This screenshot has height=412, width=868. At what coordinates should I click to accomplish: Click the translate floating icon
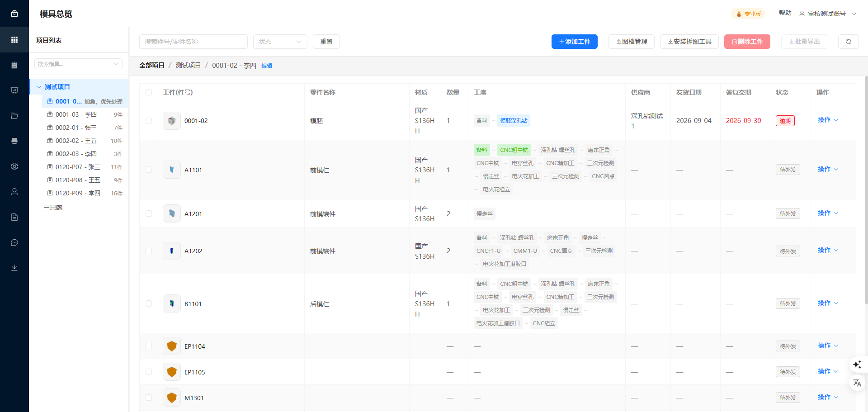point(857,383)
